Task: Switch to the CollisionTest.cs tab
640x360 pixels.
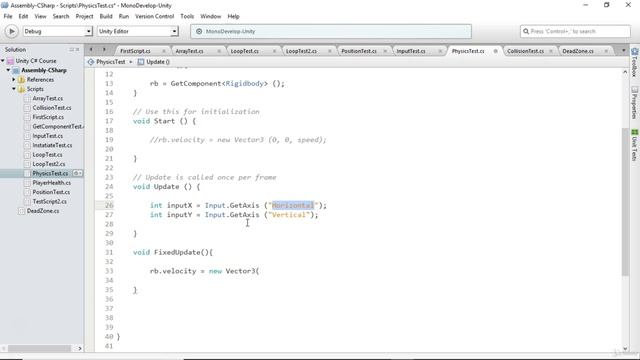Action: click(x=525, y=51)
